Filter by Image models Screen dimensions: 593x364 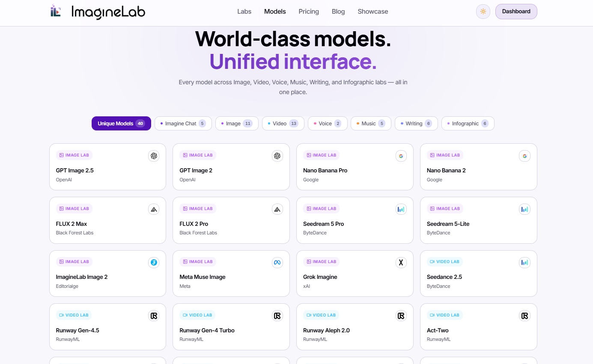pyautogui.click(x=237, y=123)
